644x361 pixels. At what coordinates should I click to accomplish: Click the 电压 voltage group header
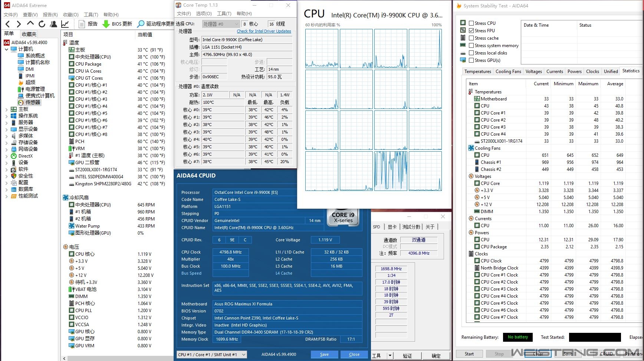[71, 247]
